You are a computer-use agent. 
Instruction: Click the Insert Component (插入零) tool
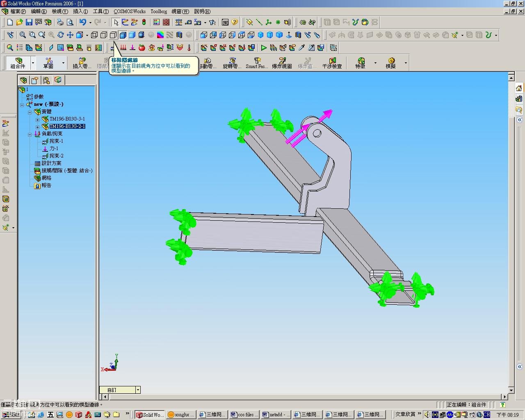[82, 63]
